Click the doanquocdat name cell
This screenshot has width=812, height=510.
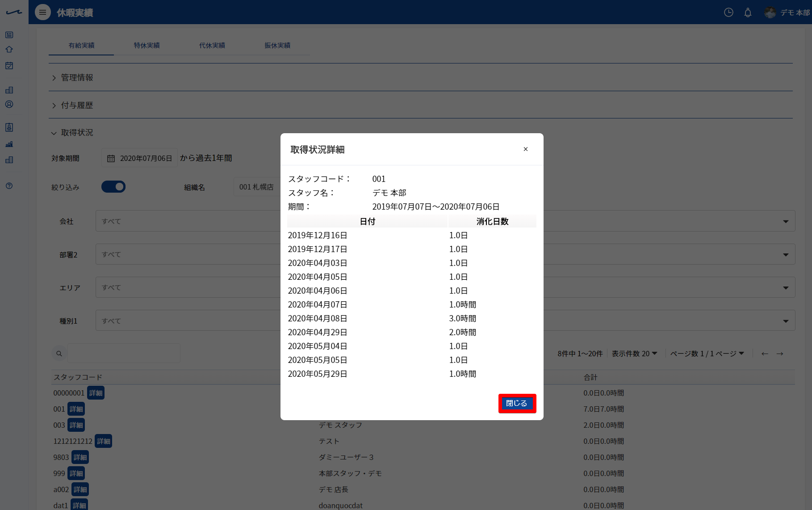click(x=340, y=506)
